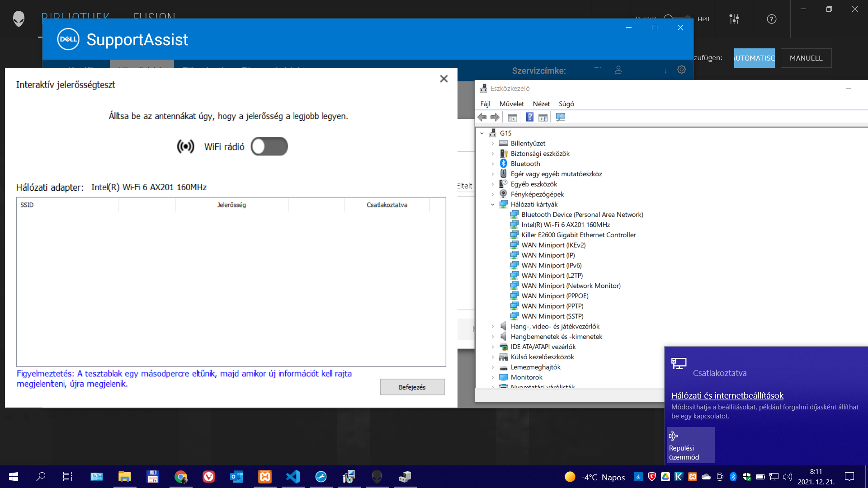The image size is (868, 488).
Task: Close the Interaktív jelerősségteszt dialog
Action: [444, 79]
